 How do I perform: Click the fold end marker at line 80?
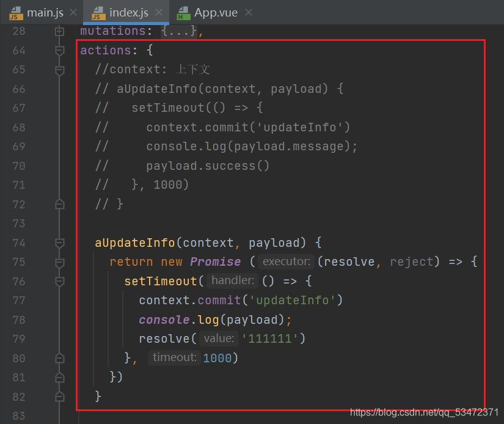click(x=59, y=358)
